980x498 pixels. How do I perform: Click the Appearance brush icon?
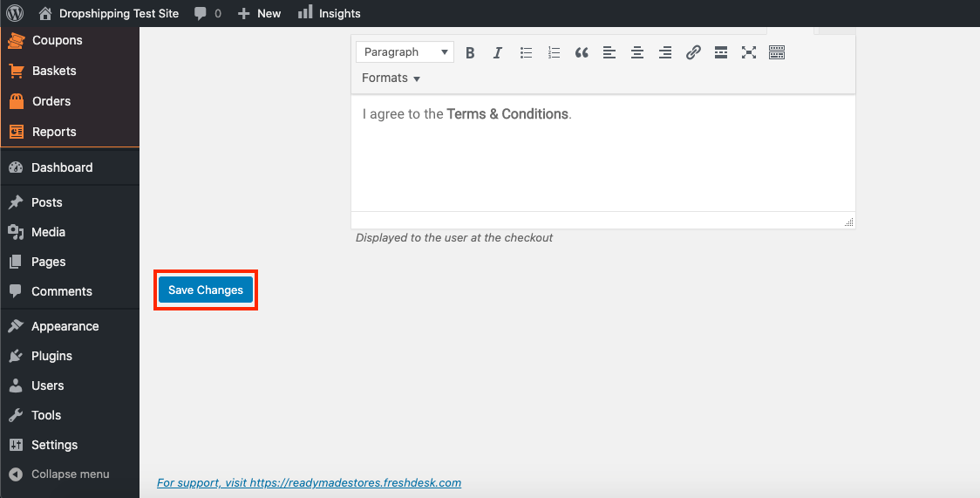pyautogui.click(x=16, y=326)
